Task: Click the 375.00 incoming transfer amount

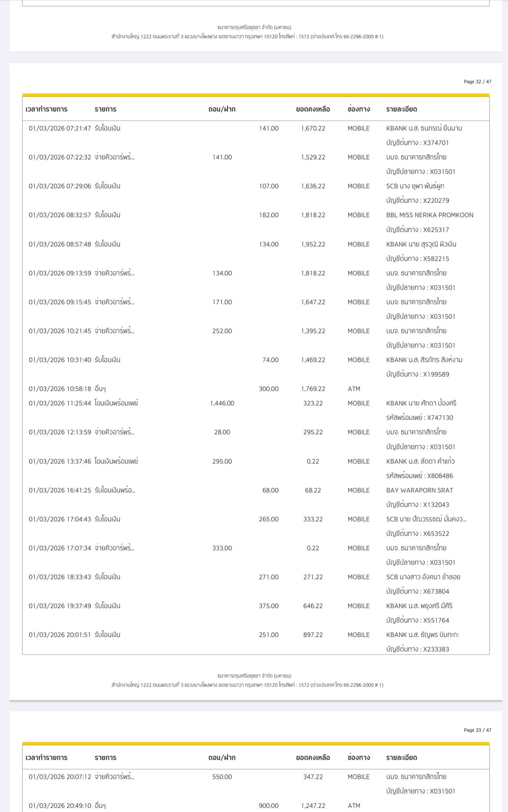Action: tap(268, 606)
